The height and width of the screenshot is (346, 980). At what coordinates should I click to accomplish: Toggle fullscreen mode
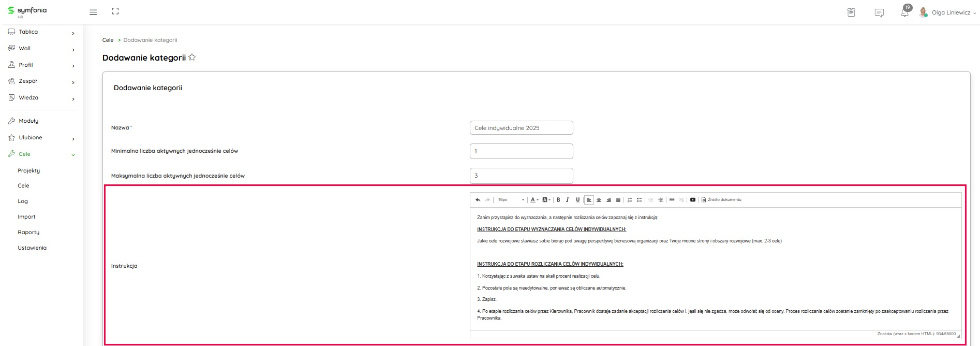115,11
